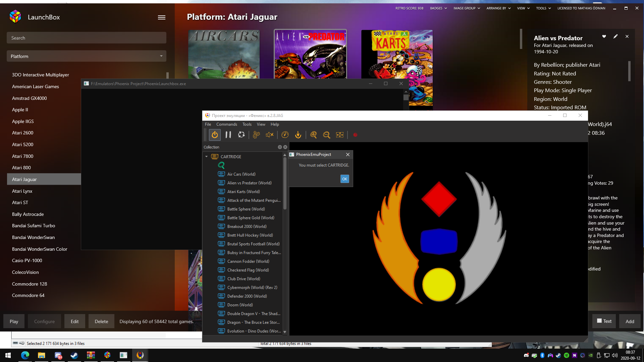Viewport: 644px width, 362px height.
Task: Expand the BADGES dropdown in LaunchBox
Action: click(x=438, y=8)
